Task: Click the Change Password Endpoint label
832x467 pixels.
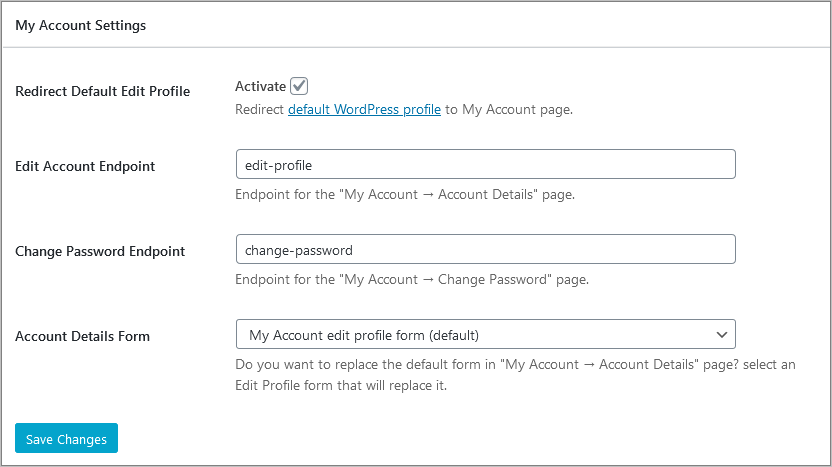Action: coord(100,252)
